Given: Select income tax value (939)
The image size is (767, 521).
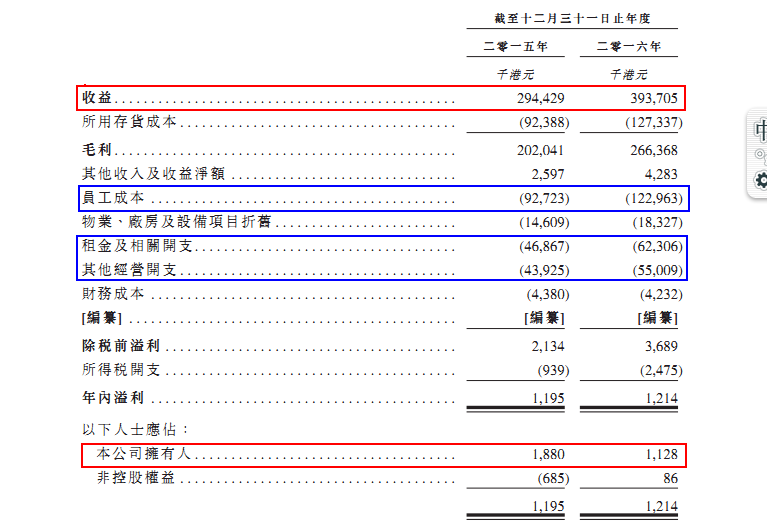Looking at the screenshot, I should coord(553,370).
